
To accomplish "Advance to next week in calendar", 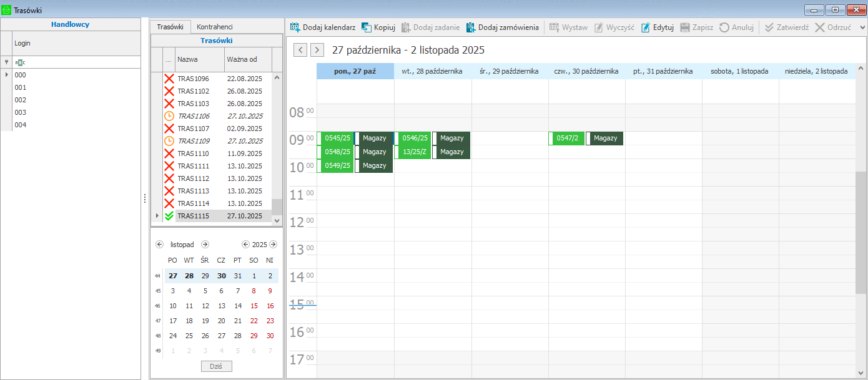I will pos(317,50).
